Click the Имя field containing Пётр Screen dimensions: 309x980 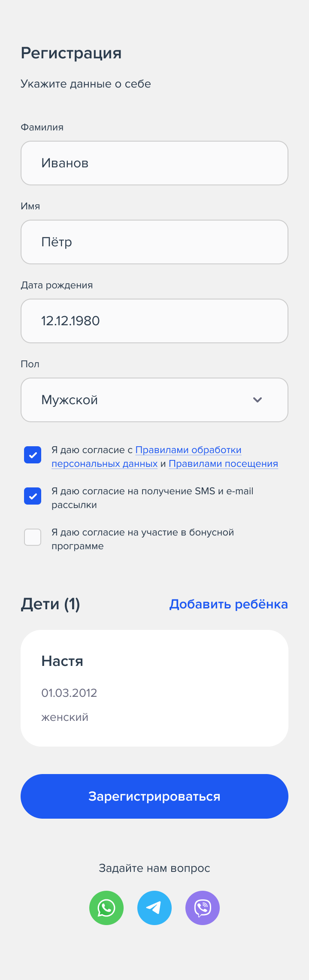click(154, 242)
